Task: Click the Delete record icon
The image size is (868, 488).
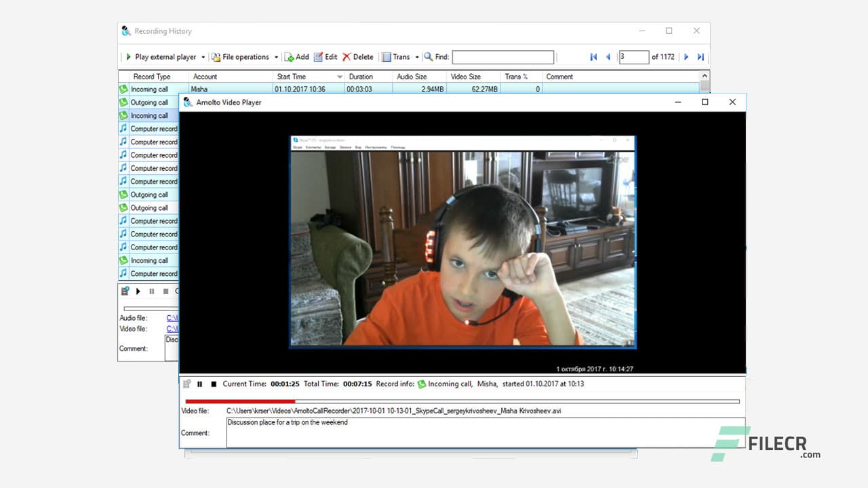Action: 347,57
